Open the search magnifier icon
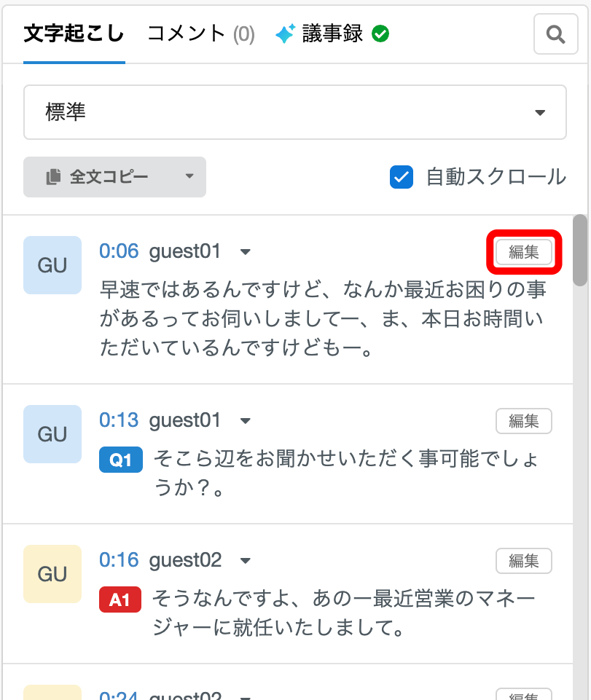Viewport: 591px width, 700px height. [556, 34]
